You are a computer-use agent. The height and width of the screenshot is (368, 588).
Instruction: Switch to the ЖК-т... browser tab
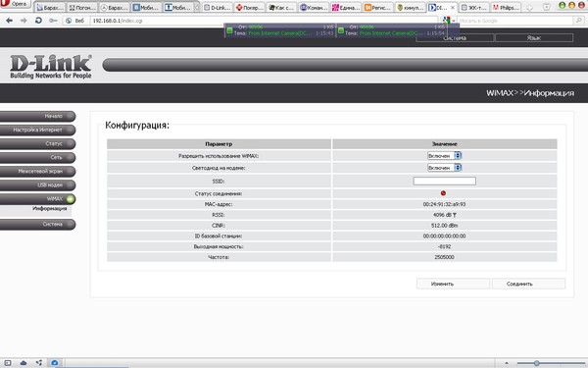[473, 7]
